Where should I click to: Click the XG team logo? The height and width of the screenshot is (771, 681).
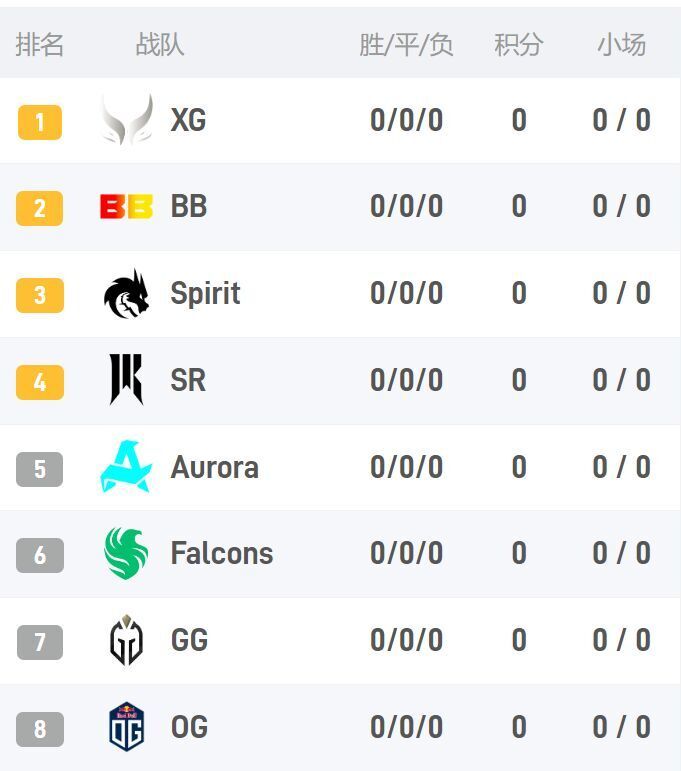pos(127,120)
